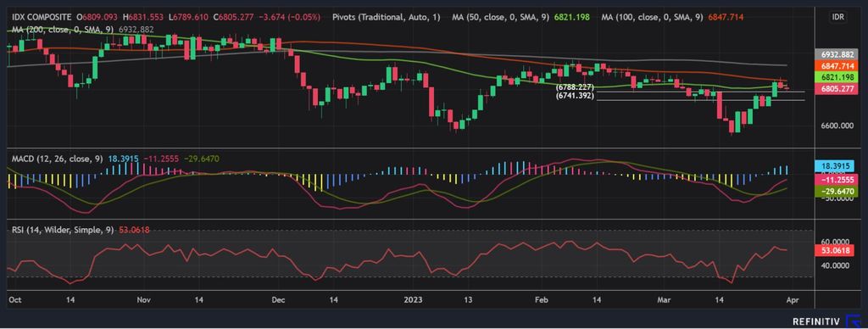
Task: Click the Oct date on time axis
Action: 14,299
